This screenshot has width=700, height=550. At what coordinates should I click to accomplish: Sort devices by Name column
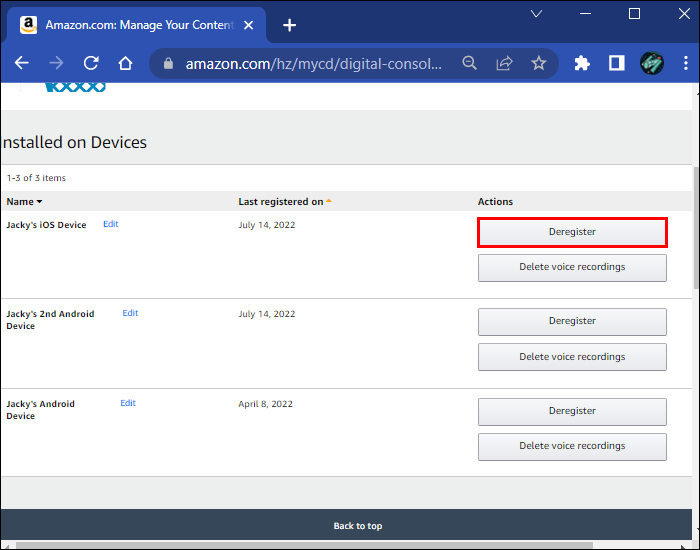point(25,202)
